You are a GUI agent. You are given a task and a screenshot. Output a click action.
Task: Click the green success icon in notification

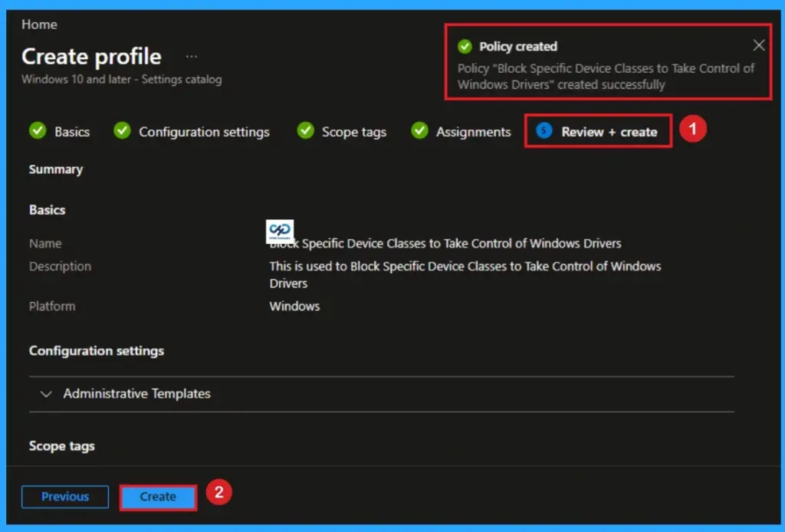pos(465,47)
